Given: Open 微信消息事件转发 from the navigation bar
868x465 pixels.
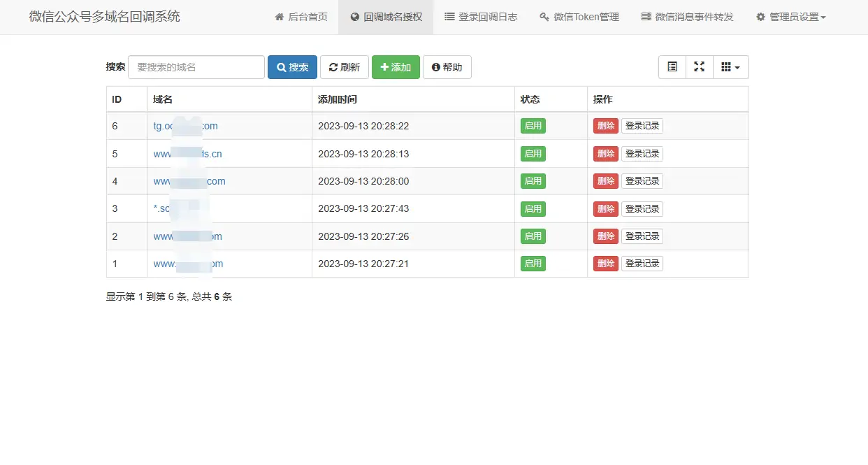Looking at the screenshot, I should [688, 17].
